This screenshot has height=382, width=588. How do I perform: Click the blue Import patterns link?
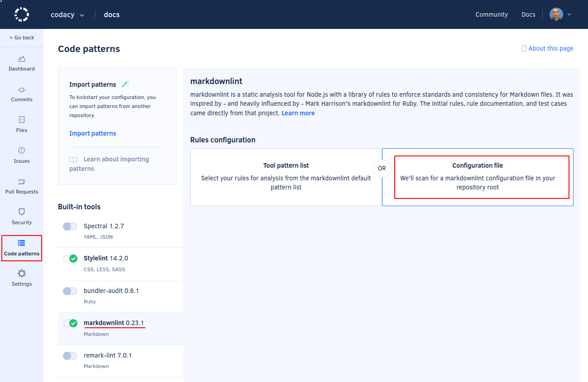coord(93,133)
